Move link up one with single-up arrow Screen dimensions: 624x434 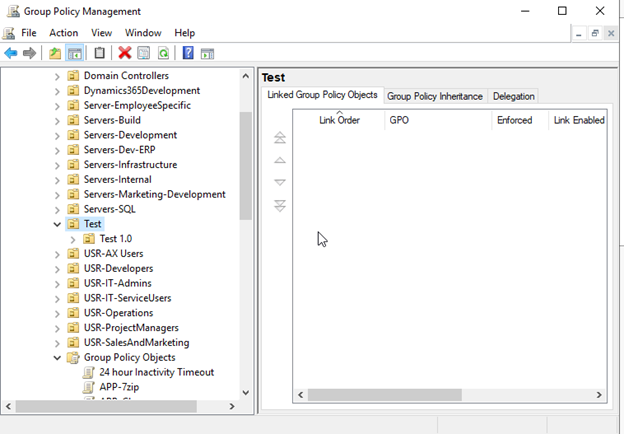tap(280, 160)
